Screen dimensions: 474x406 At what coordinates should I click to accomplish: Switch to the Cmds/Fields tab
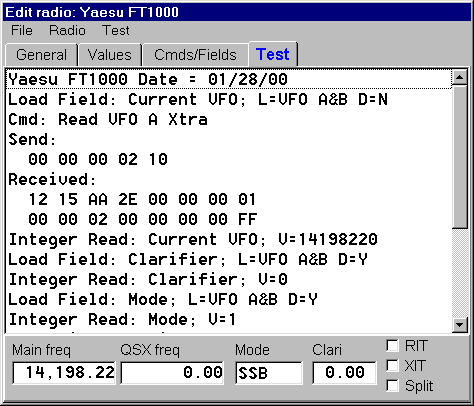coord(195,55)
